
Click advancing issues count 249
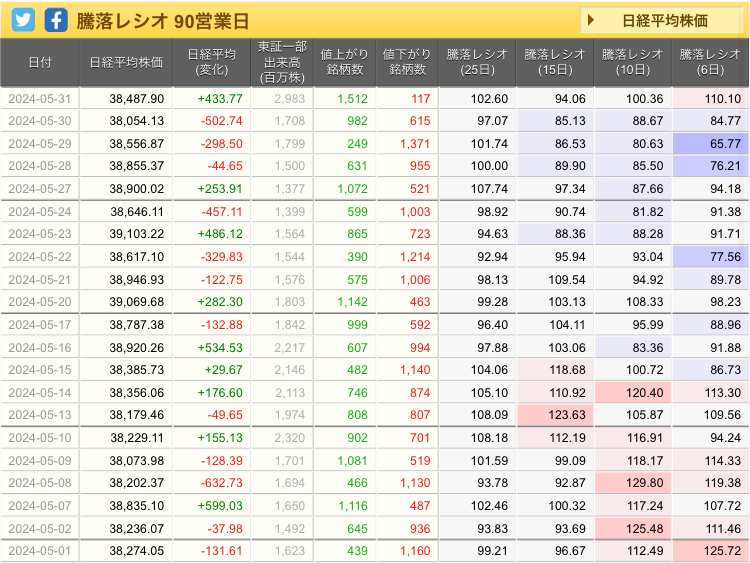click(x=357, y=144)
